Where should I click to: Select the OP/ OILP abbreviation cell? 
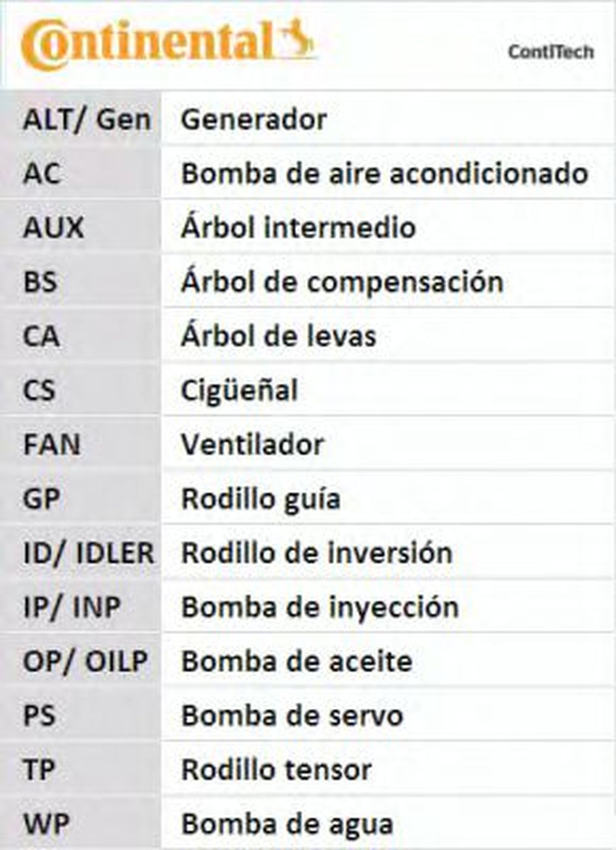tap(85, 661)
